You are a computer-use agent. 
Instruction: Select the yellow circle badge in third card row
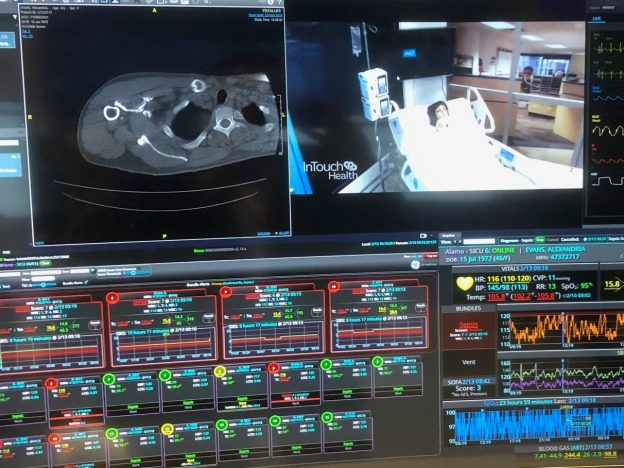click(x=167, y=429)
